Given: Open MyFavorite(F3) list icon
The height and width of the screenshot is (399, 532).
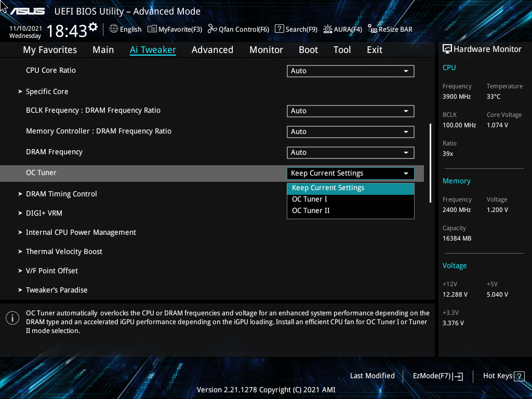Looking at the screenshot, I should click(x=152, y=29).
